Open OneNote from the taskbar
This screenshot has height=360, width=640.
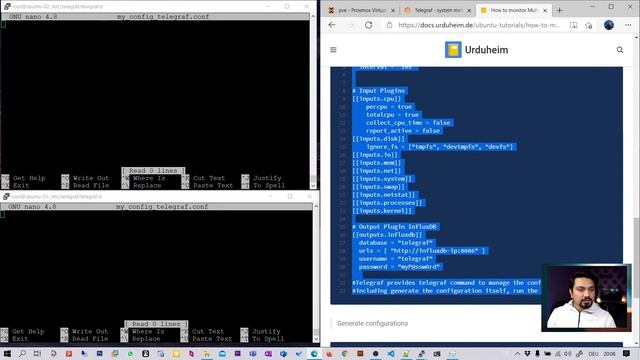268,354
